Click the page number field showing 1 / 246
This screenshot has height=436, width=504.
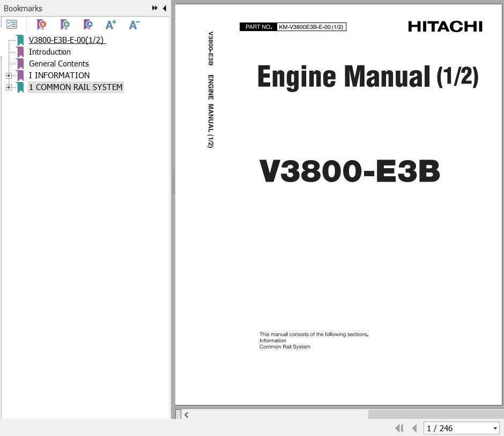458,429
